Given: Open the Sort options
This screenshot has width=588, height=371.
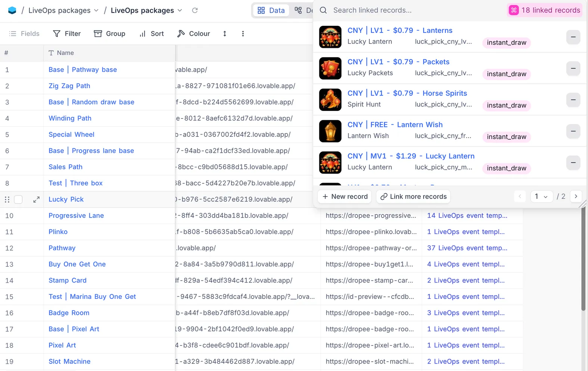Looking at the screenshot, I should click(x=152, y=34).
